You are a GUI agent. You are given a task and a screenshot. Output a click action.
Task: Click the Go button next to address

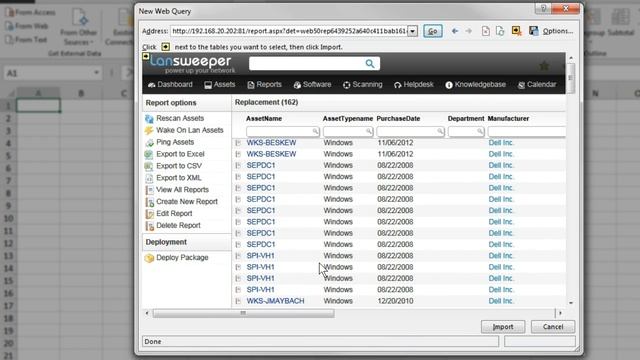click(x=433, y=31)
